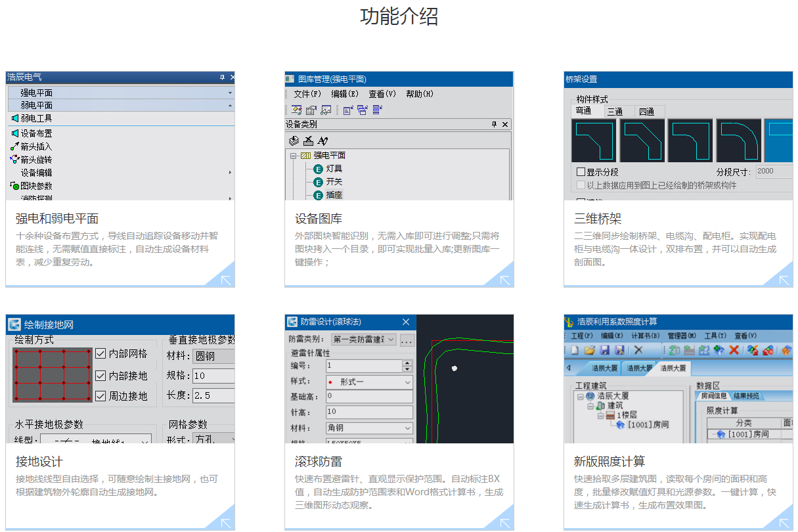Click the 新版照度计算 card title
The image size is (798, 532).
pos(609,462)
